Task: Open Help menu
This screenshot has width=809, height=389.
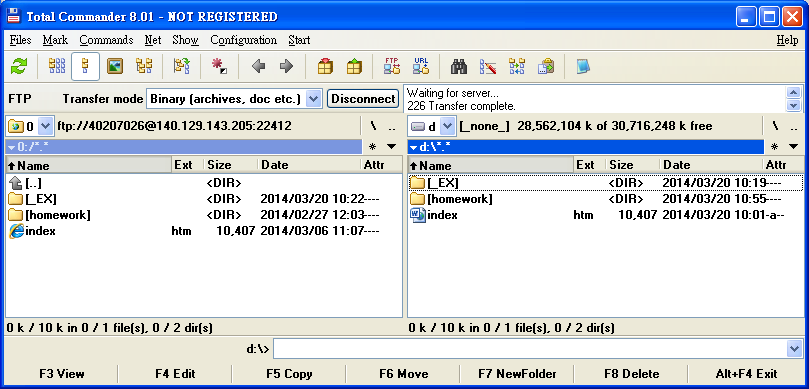Action: pyautogui.click(x=787, y=40)
